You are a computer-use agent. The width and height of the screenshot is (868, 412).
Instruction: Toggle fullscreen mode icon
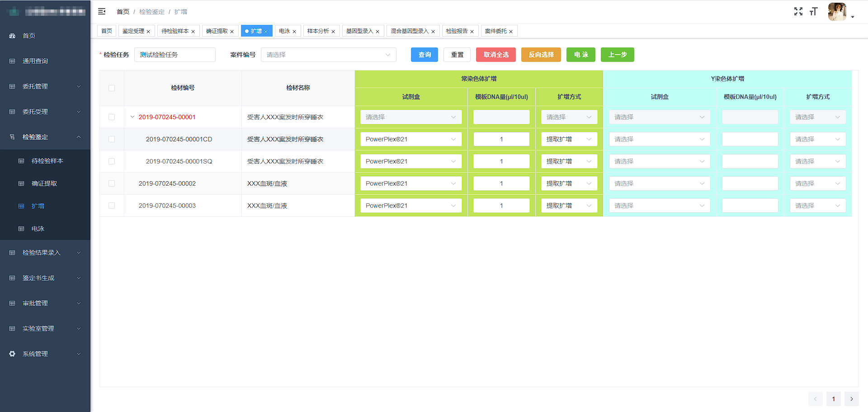[798, 11]
